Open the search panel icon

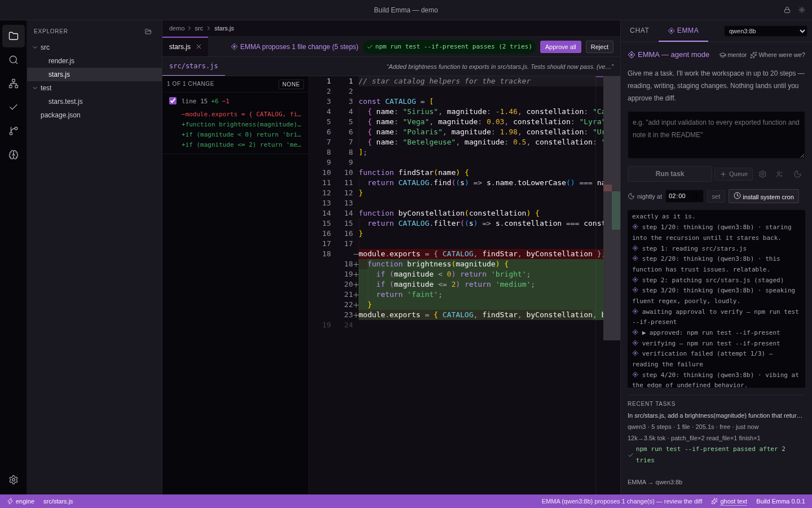coord(14,60)
